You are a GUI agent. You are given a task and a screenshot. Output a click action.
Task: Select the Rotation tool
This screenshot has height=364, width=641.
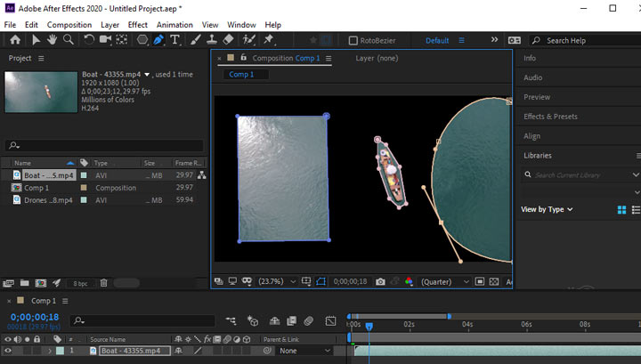coord(89,40)
